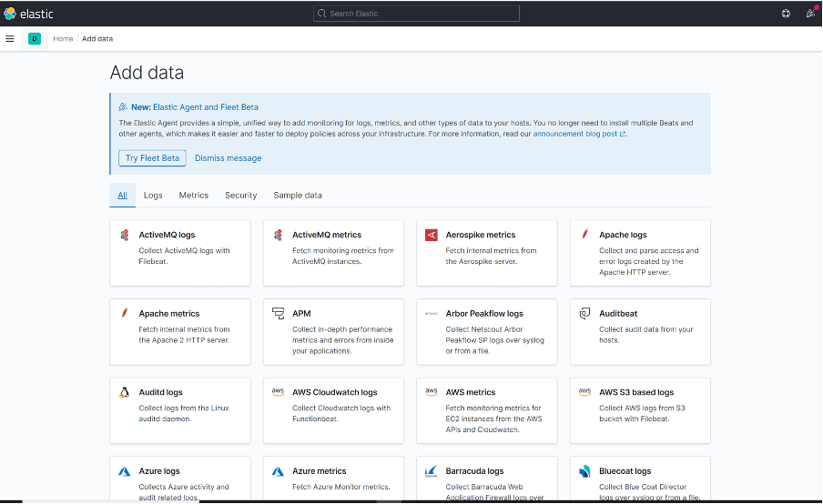Click the AWS Cloudwatch logs icon
The height and width of the screenshot is (504, 823).
[279, 392]
